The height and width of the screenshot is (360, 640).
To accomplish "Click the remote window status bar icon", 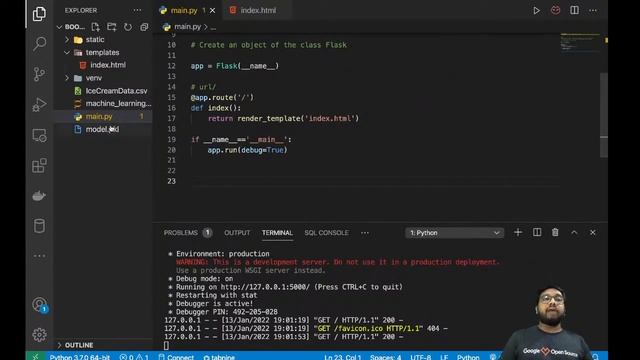I will (36, 356).
